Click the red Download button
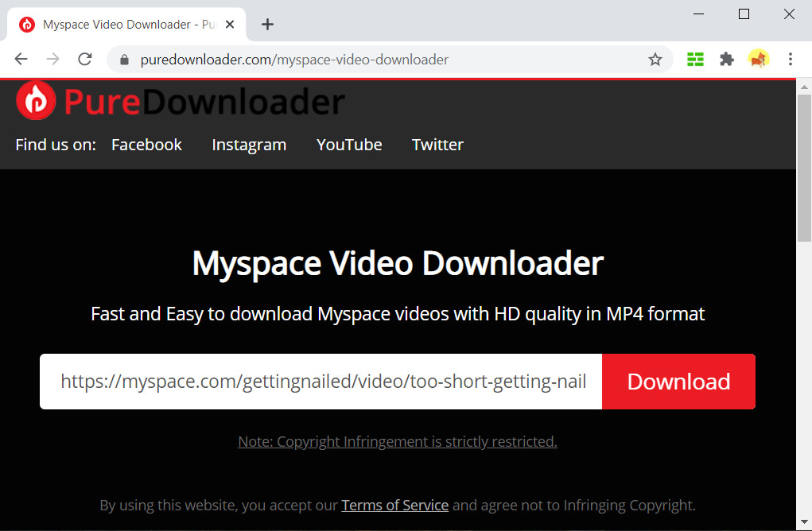The image size is (812, 531). coord(679,382)
